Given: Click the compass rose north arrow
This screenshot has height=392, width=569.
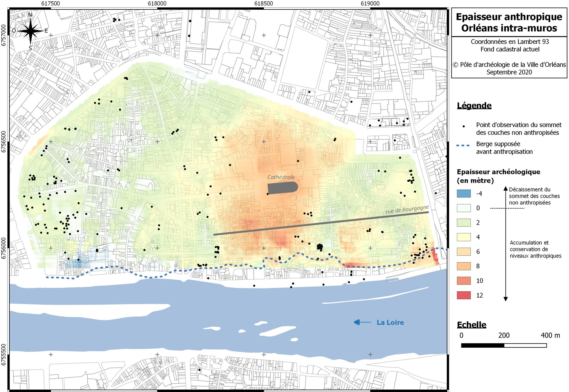Looking at the screenshot, I should 30,31.
